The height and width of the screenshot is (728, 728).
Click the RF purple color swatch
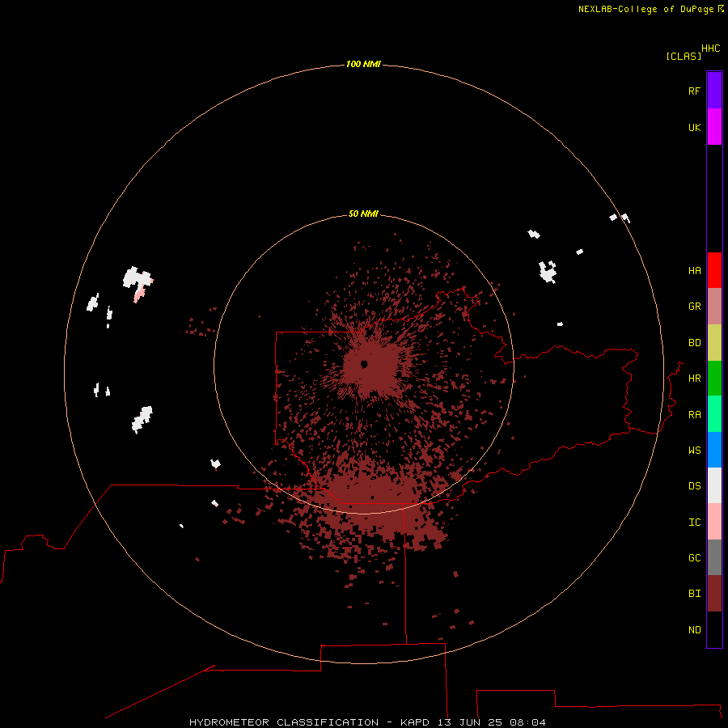(x=714, y=91)
